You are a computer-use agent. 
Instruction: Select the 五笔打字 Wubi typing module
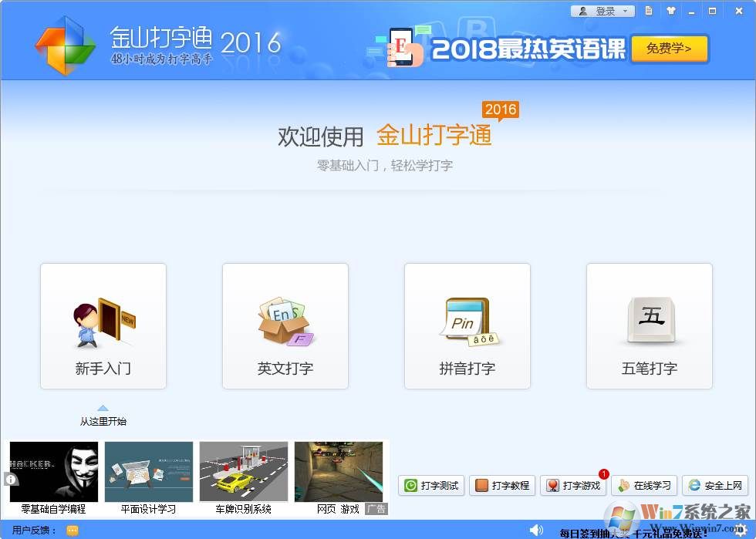(x=649, y=325)
